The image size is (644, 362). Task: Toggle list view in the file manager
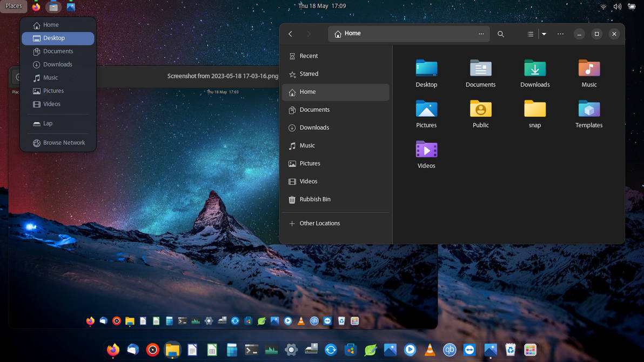pos(531,33)
